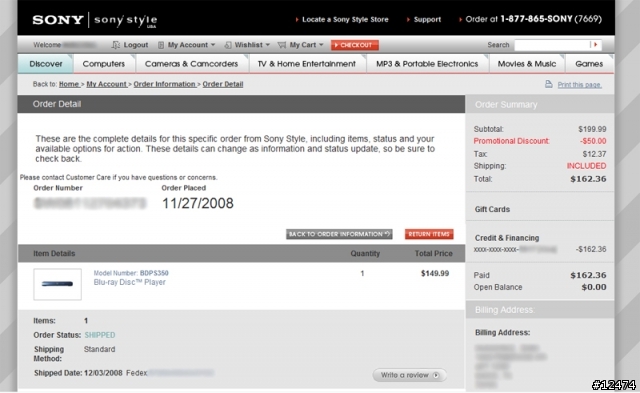Click the INCLUDED shipping value

[587, 166]
